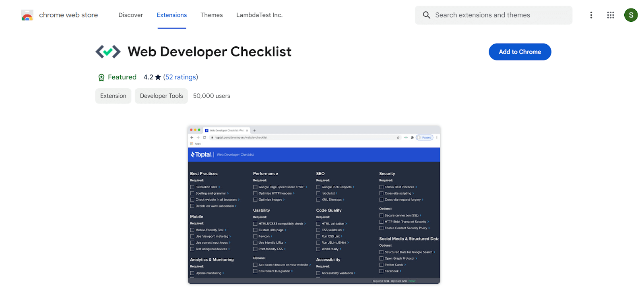The width and height of the screenshot is (644, 297).
Task: Click the Featured badge icon
Action: pos(101,77)
